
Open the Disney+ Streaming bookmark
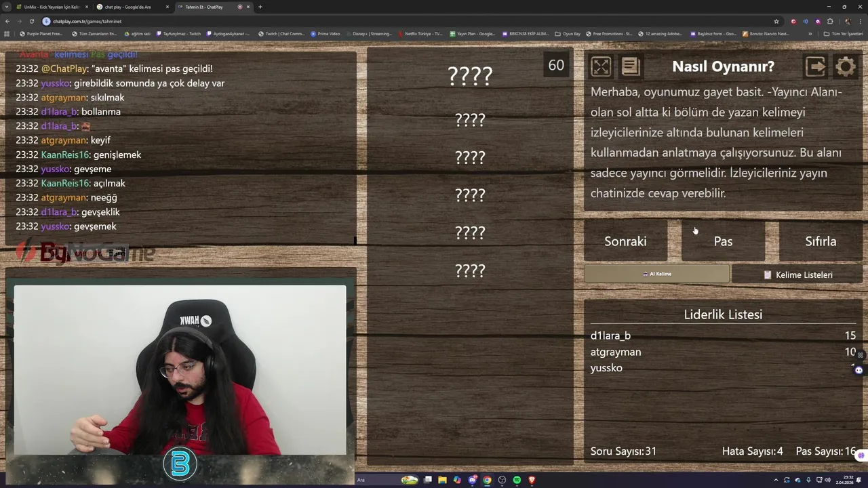click(x=369, y=33)
